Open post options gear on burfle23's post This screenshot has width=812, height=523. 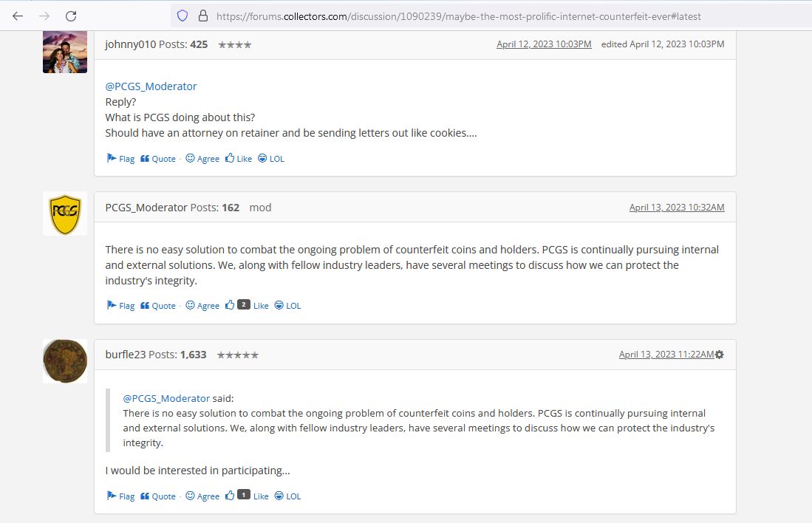point(720,355)
